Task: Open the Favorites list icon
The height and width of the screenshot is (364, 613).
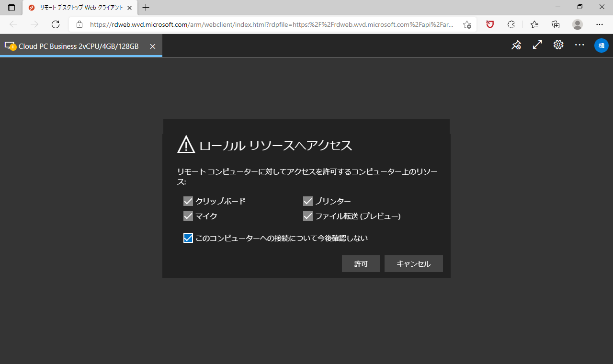Action: [534, 24]
